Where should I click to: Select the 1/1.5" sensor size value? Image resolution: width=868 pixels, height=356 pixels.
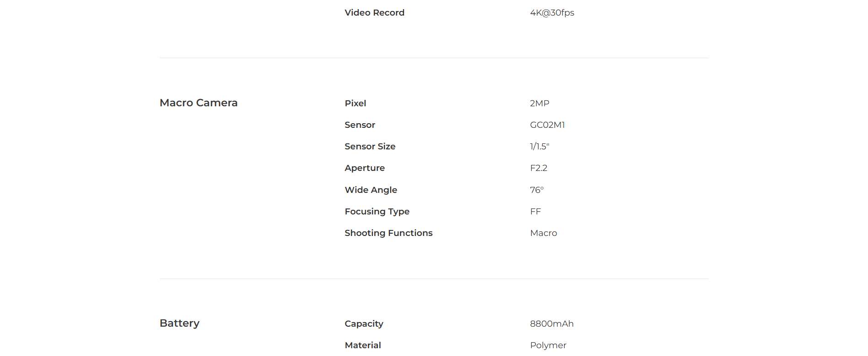[x=539, y=147]
